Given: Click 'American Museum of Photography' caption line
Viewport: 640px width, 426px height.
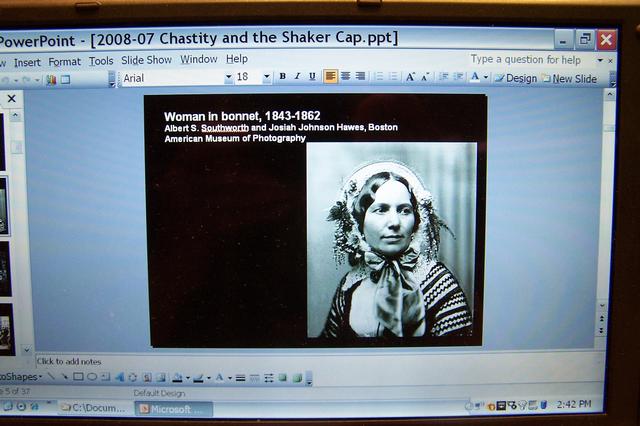Looking at the screenshot, I should pyautogui.click(x=235, y=138).
